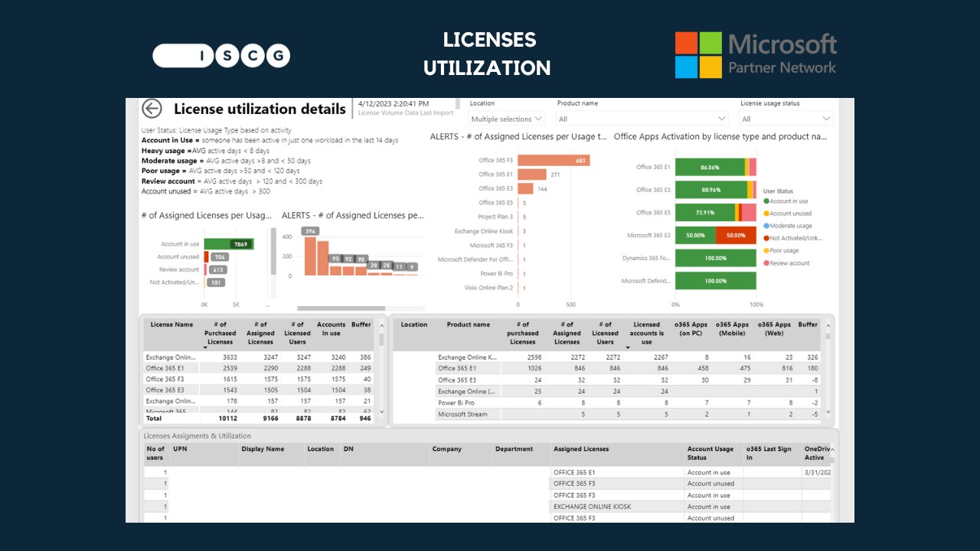
Task: Click the ISCG logo
Action: (221, 55)
